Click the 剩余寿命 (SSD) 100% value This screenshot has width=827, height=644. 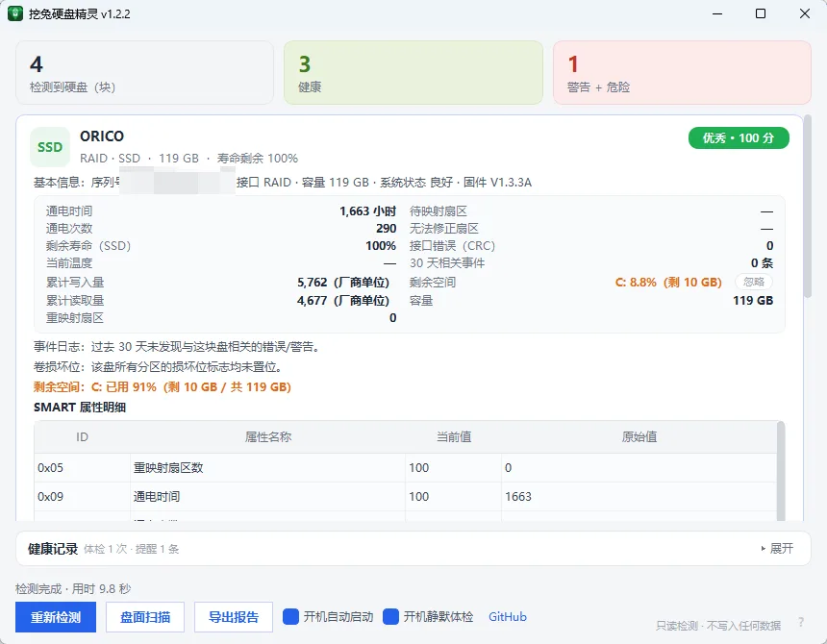tap(381, 245)
